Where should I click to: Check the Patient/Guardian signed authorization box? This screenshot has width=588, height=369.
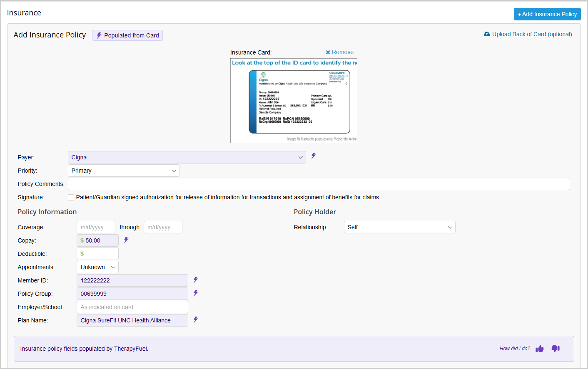tap(71, 197)
